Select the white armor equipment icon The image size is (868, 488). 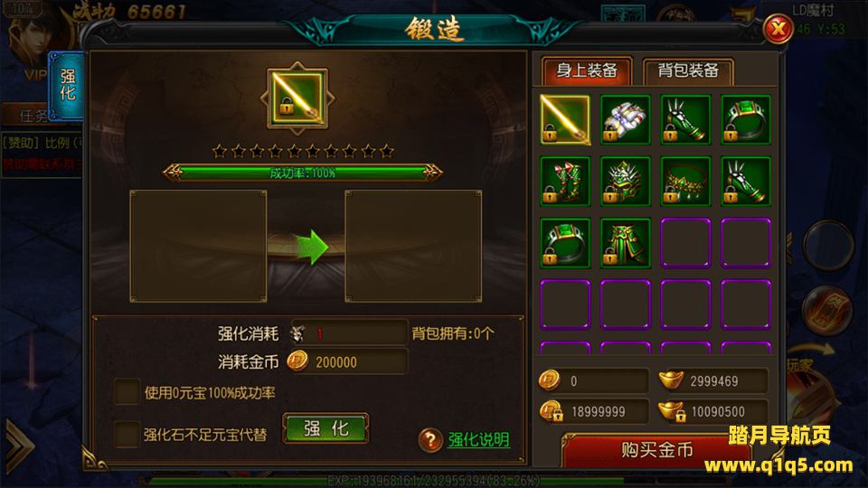(x=626, y=119)
